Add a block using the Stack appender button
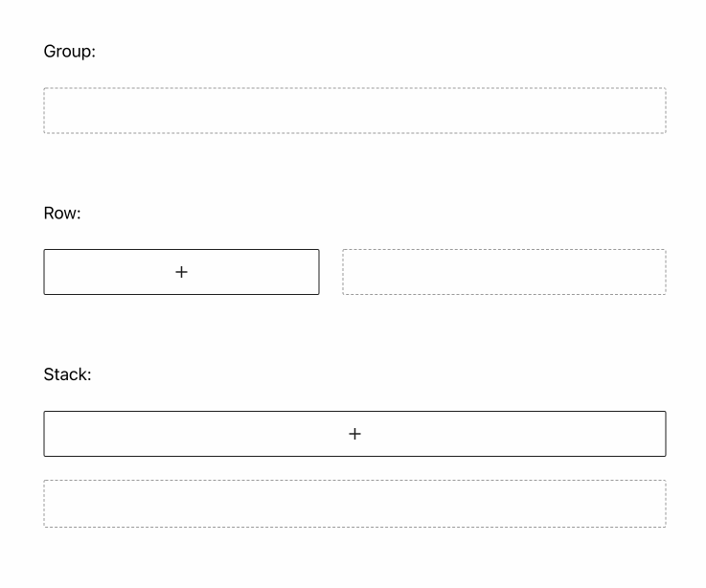706x588 pixels. pos(354,434)
